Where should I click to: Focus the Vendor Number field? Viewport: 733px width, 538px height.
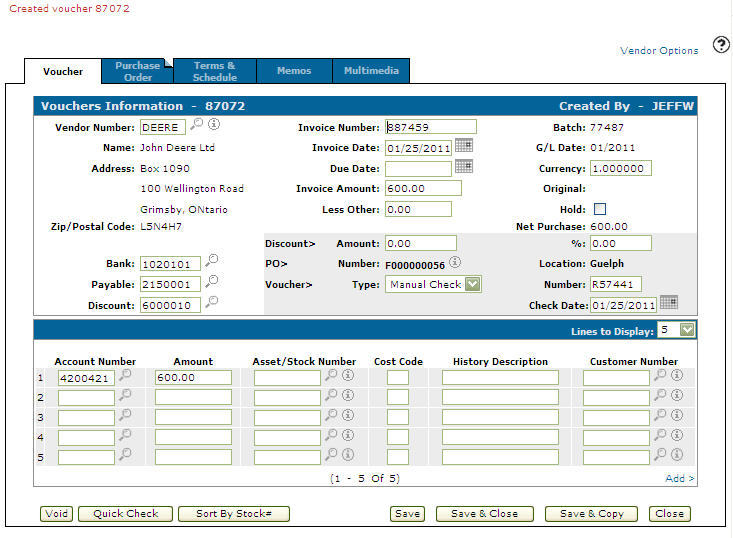pos(163,127)
